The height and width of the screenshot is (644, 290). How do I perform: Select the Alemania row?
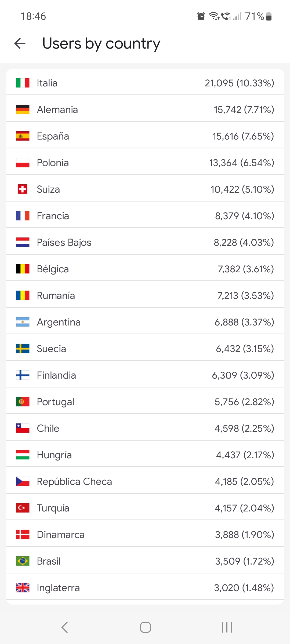145,109
